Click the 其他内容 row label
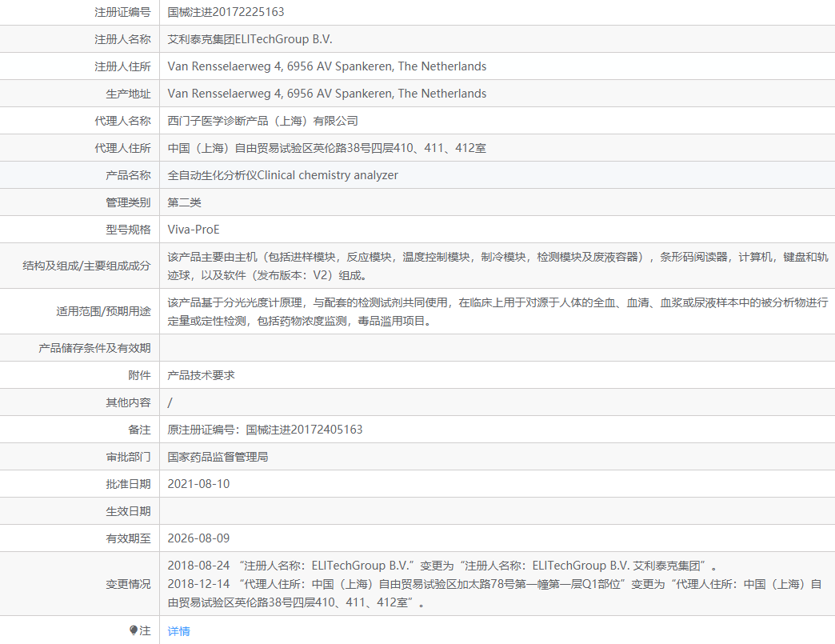Image resolution: width=835 pixels, height=644 pixels. click(128, 402)
